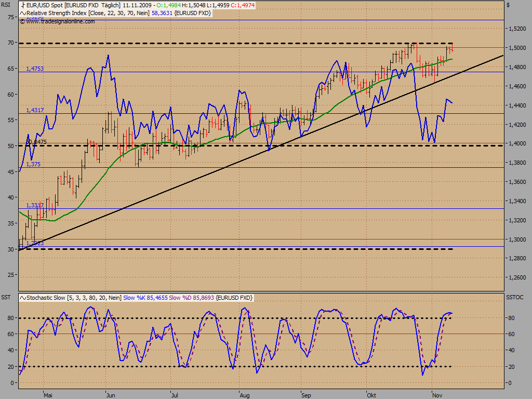Screen dimensions: 532x399
Task: Click 1,5200 on the price axis
Action: 517,29
